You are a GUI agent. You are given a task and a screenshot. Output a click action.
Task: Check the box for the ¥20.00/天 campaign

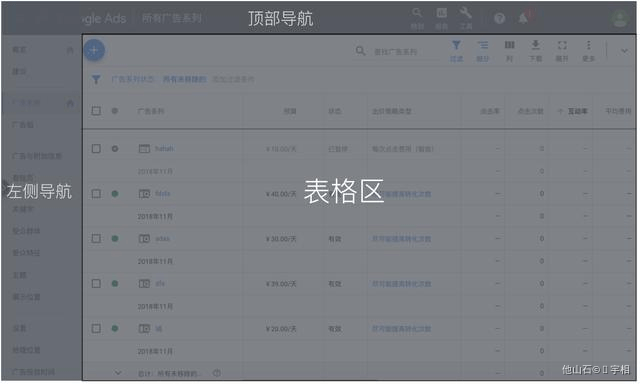(96, 329)
